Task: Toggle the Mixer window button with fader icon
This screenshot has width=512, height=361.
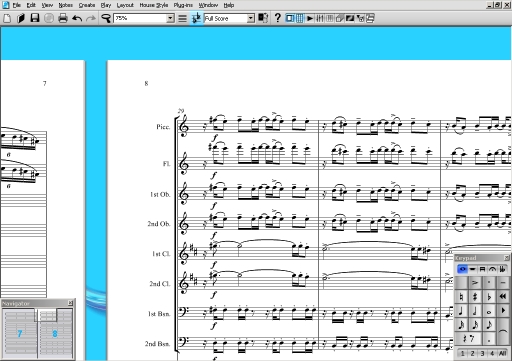Action: click(x=320, y=18)
